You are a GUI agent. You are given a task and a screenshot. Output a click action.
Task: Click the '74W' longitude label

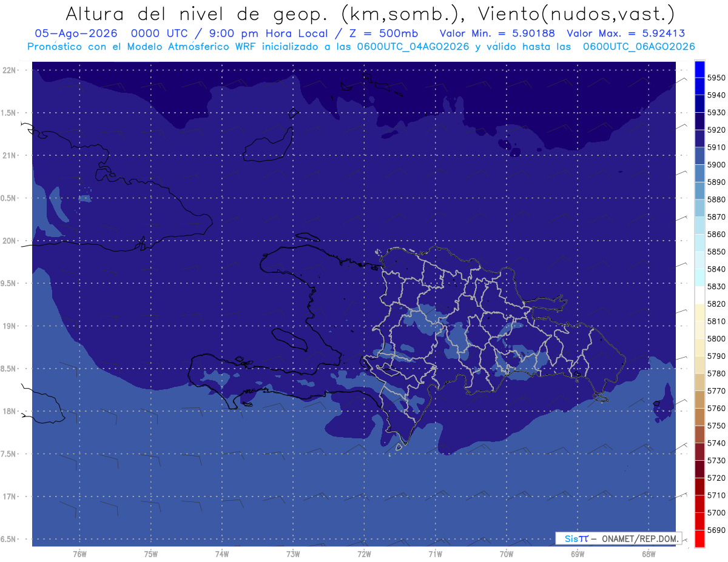click(x=222, y=554)
